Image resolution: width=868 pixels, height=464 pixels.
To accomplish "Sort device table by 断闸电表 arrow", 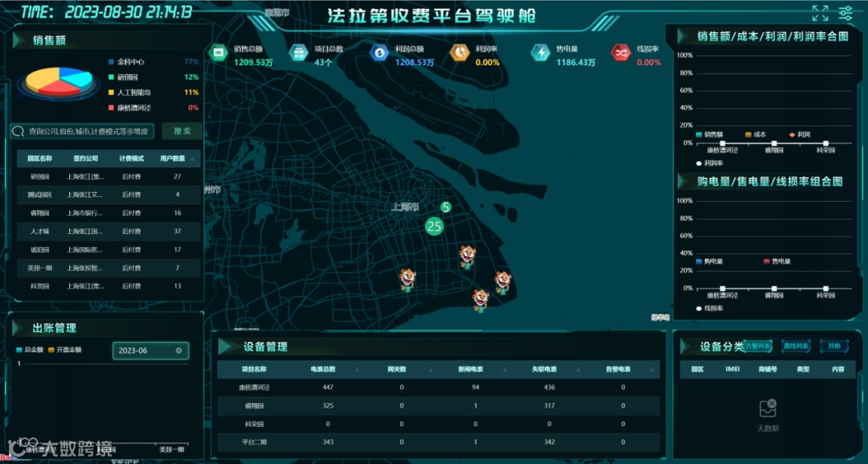I will (504, 369).
